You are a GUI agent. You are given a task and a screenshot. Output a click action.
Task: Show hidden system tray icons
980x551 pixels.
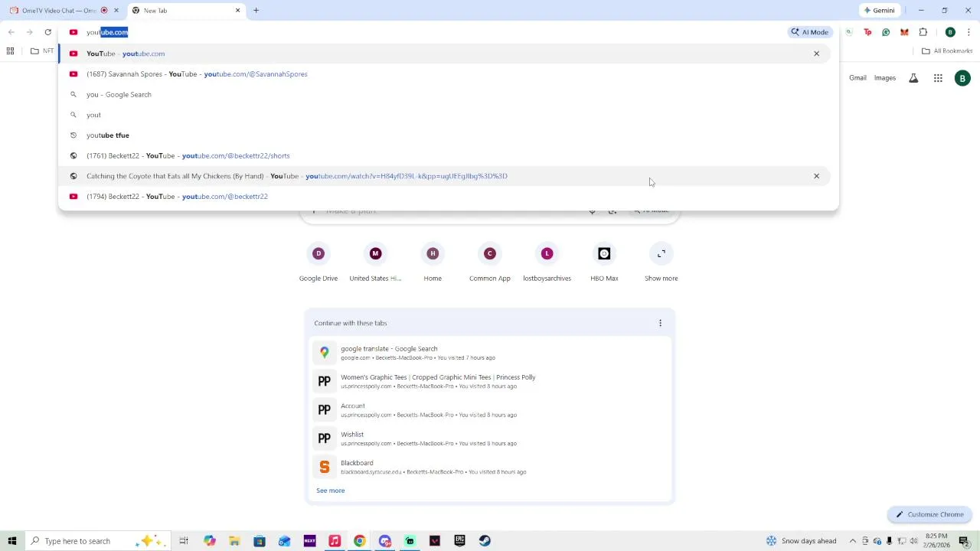coord(852,541)
